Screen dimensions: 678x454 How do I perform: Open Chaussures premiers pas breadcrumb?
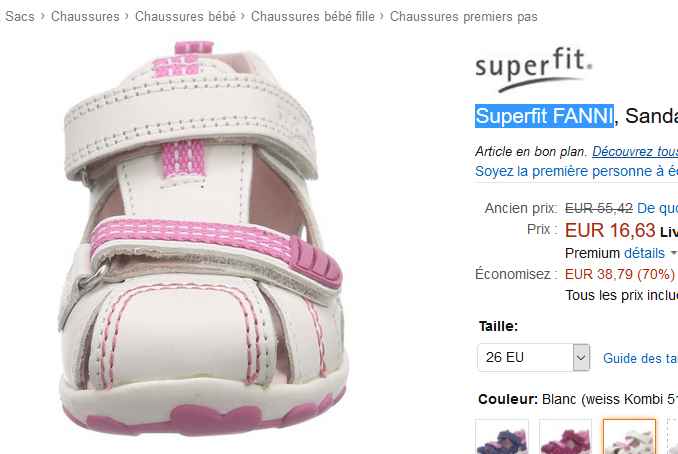click(x=464, y=17)
